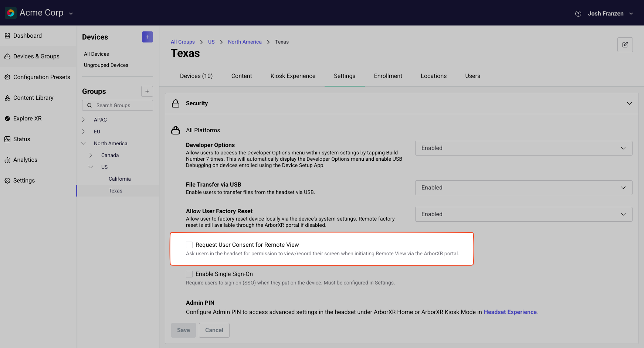Click the search magnifier icon in Groups
This screenshot has width=644, height=348.
click(89, 105)
